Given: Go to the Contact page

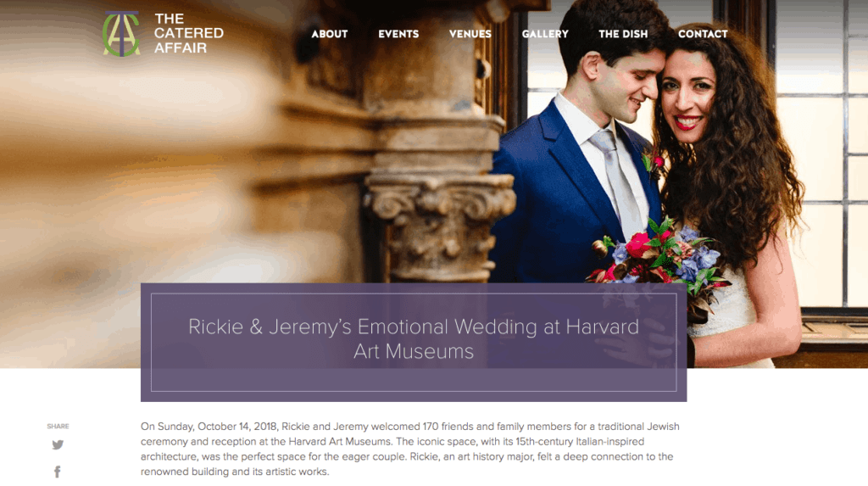Looking at the screenshot, I should (703, 34).
